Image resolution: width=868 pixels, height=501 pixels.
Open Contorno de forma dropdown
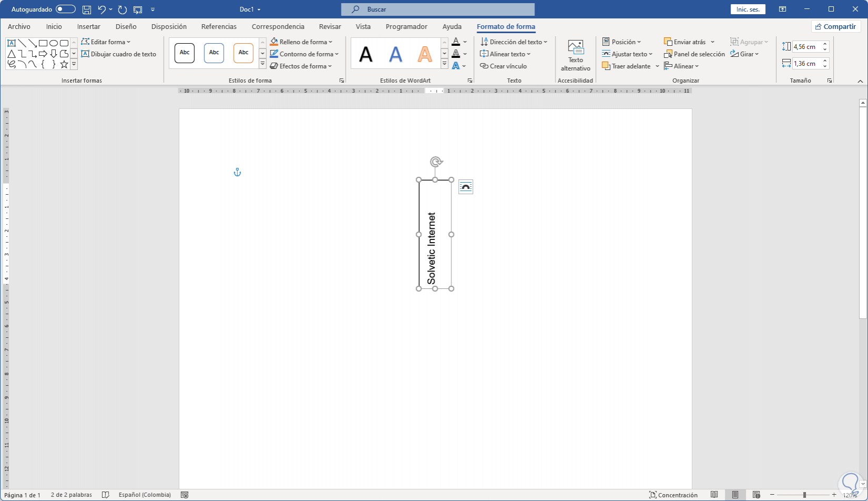(305, 54)
